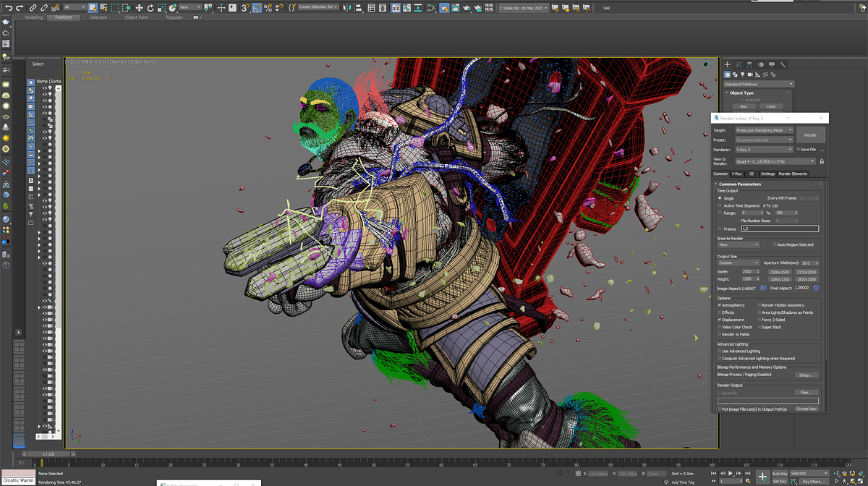Click the Cone primitive button
Viewport: 868px width, 486px height.
[x=771, y=106]
